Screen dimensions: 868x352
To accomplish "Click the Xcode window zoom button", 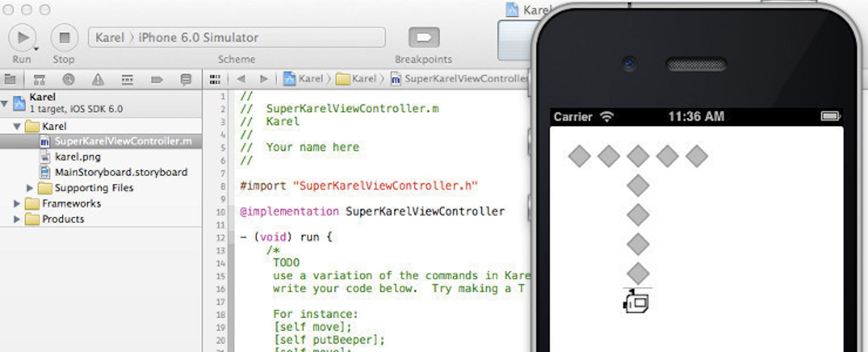I will pyautogui.click(x=45, y=10).
